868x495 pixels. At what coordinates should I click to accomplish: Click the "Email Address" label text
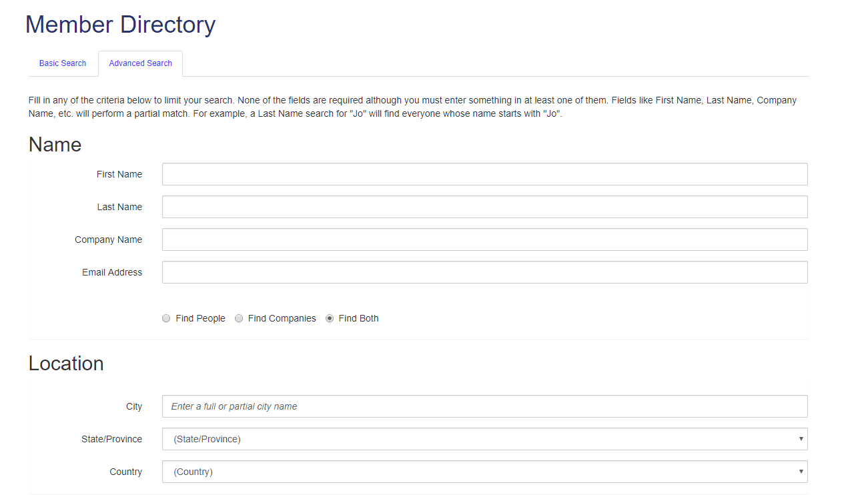tap(112, 272)
